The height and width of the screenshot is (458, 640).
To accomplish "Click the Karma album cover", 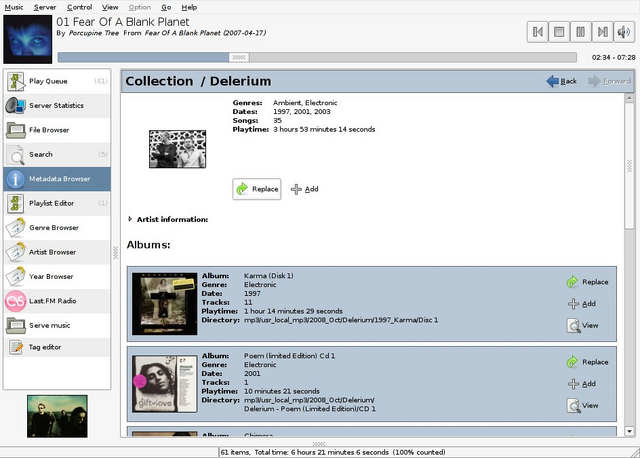I will [164, 304].
